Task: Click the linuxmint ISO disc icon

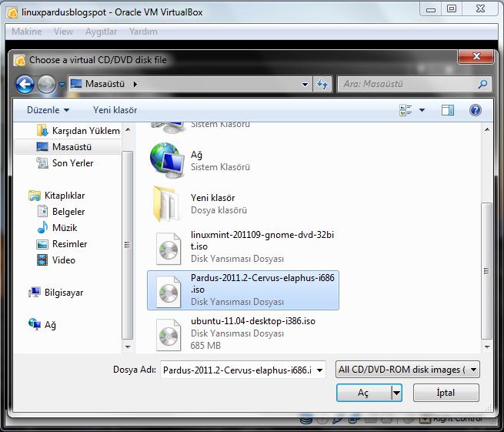Action: click(x=169, y=249)
